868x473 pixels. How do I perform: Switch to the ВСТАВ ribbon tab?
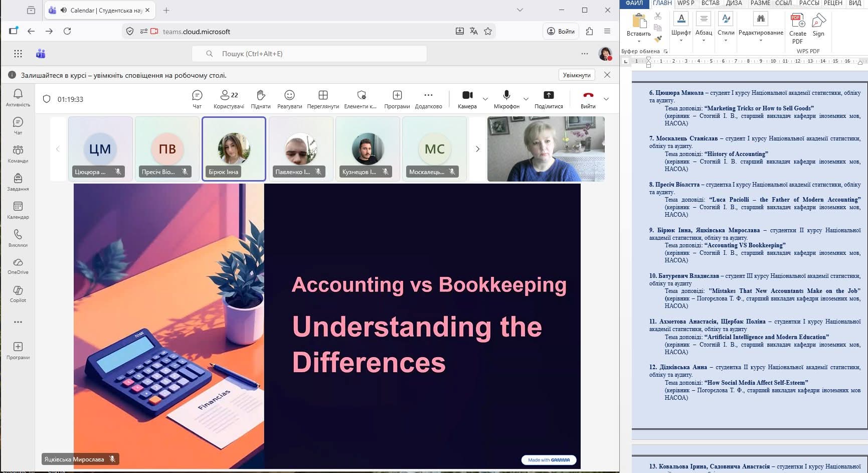(710, 4)
